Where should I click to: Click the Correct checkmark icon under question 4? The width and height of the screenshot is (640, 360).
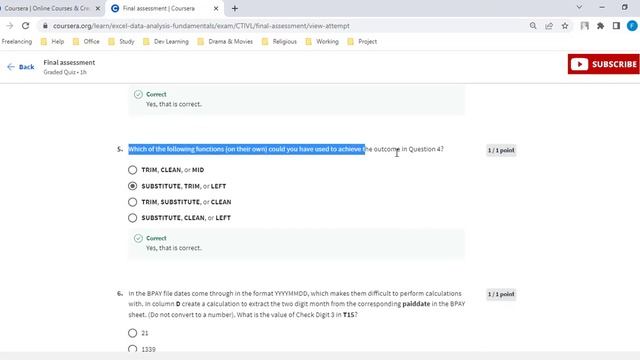tap(138, 94)
